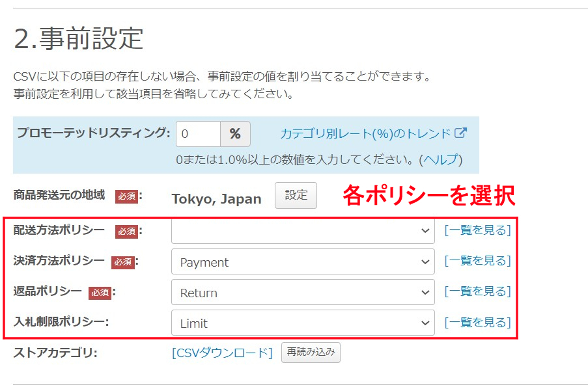The image size is (588, 387).
Task: Click 一覧を見る for 入札制限ポリシー
Action: click(478, 322)
